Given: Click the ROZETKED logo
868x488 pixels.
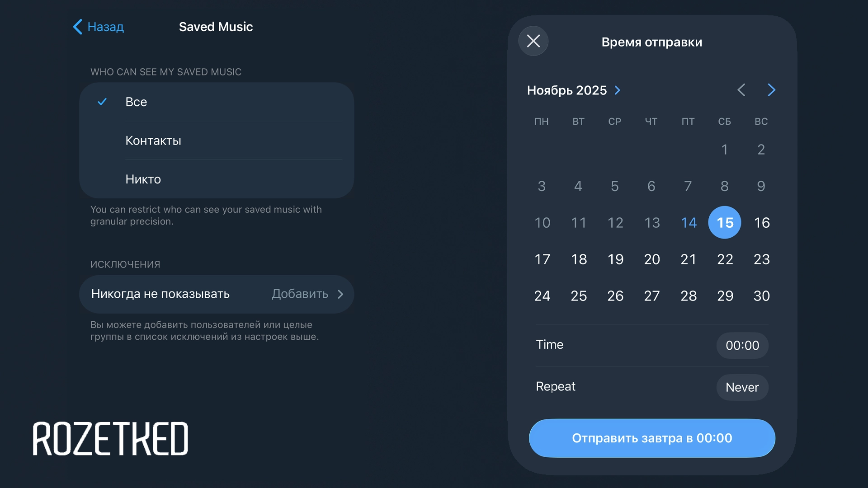Looking at the screenshot, I should [x=110, y=438].
